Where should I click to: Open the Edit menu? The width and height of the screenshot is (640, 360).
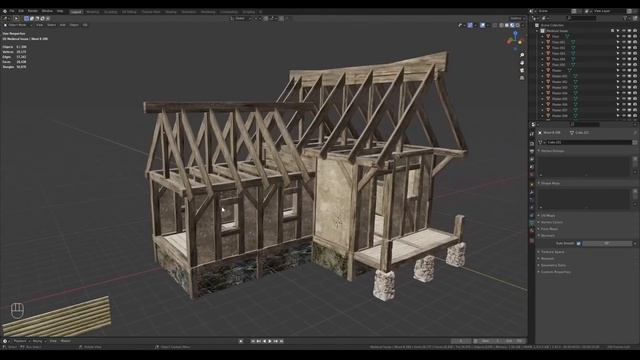pyautogui.click(x=21, y=11)
